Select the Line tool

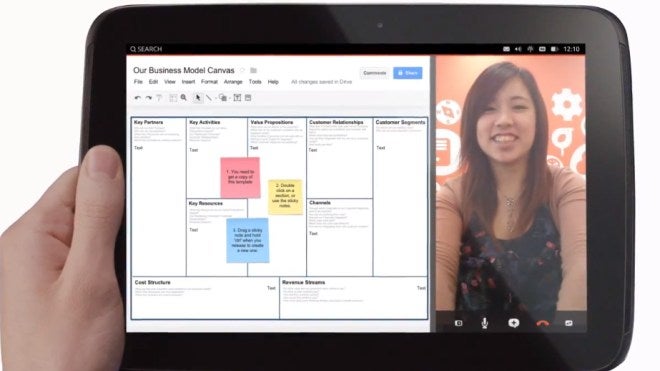coord(209,98)
